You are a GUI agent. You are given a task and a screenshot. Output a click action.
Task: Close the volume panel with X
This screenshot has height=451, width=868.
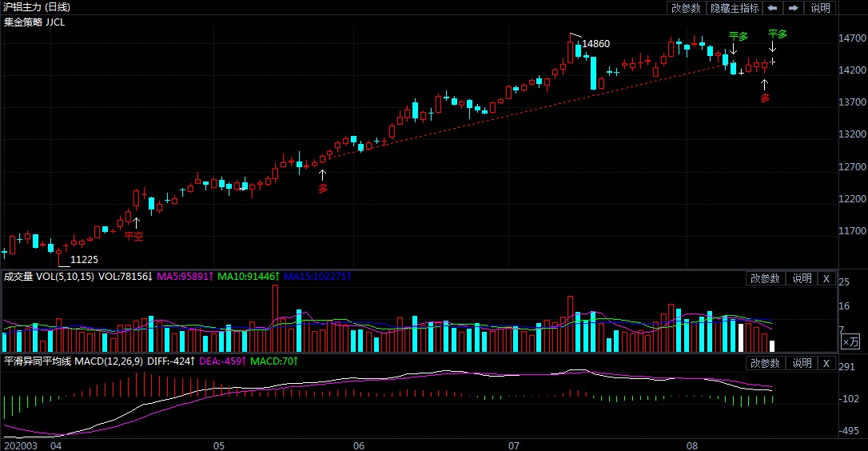[x=826, y=278]
